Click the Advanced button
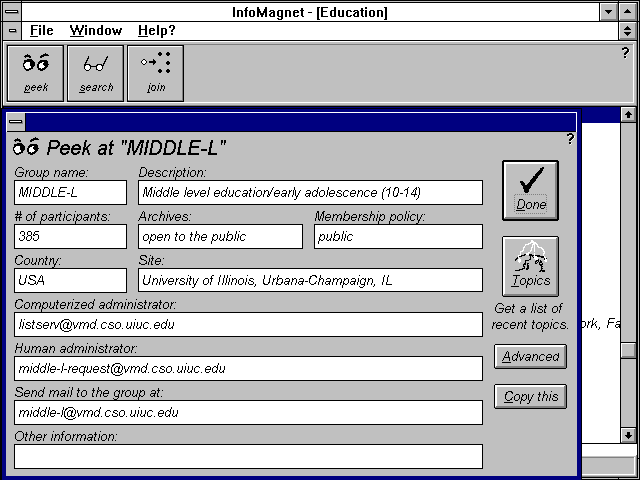 pos(530,357)
